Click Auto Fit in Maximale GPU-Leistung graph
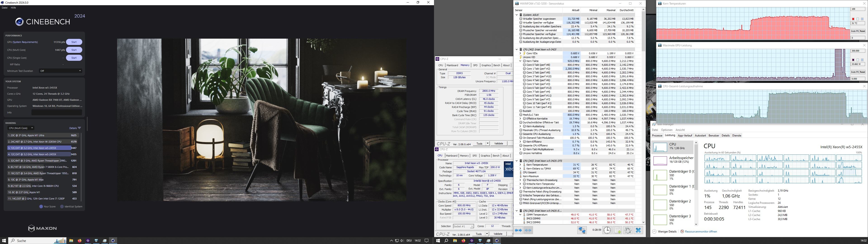 tap(855, 72)
